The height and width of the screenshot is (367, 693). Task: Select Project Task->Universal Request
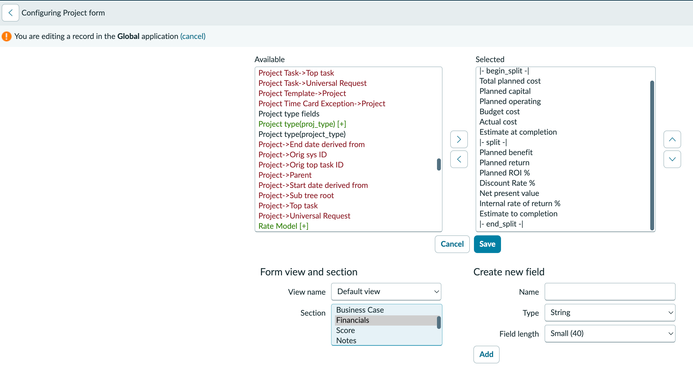point(312,83)
